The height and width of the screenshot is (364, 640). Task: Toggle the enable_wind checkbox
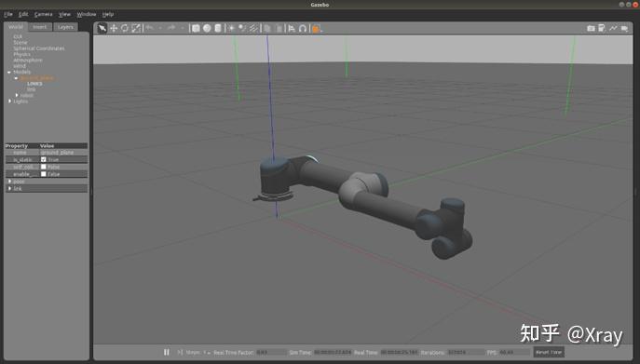click(43, 174)
